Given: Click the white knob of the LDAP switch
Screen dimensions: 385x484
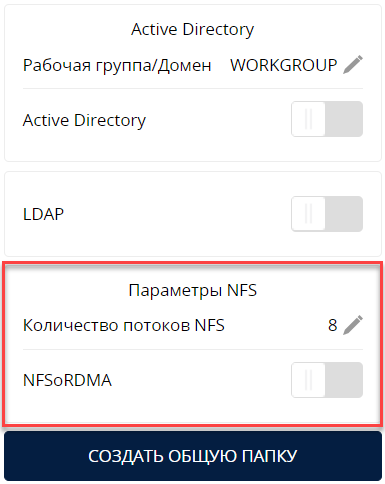Looking at the screenshot, I should (x=309, y=214).
